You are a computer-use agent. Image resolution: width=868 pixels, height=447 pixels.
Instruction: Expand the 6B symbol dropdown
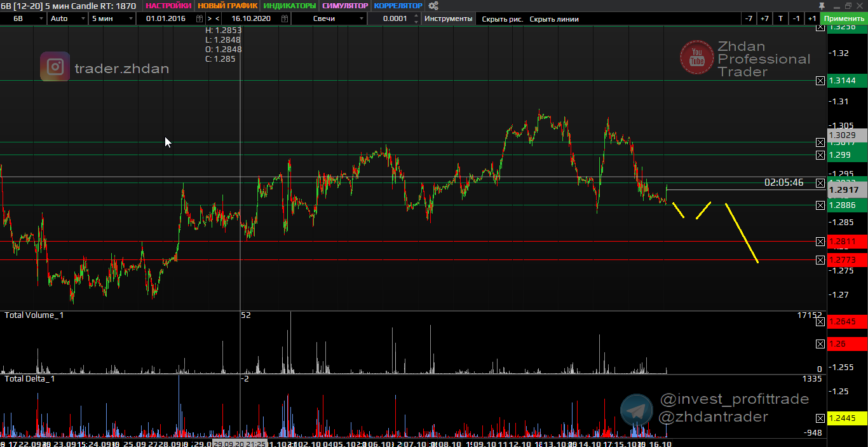pos(40,18)
